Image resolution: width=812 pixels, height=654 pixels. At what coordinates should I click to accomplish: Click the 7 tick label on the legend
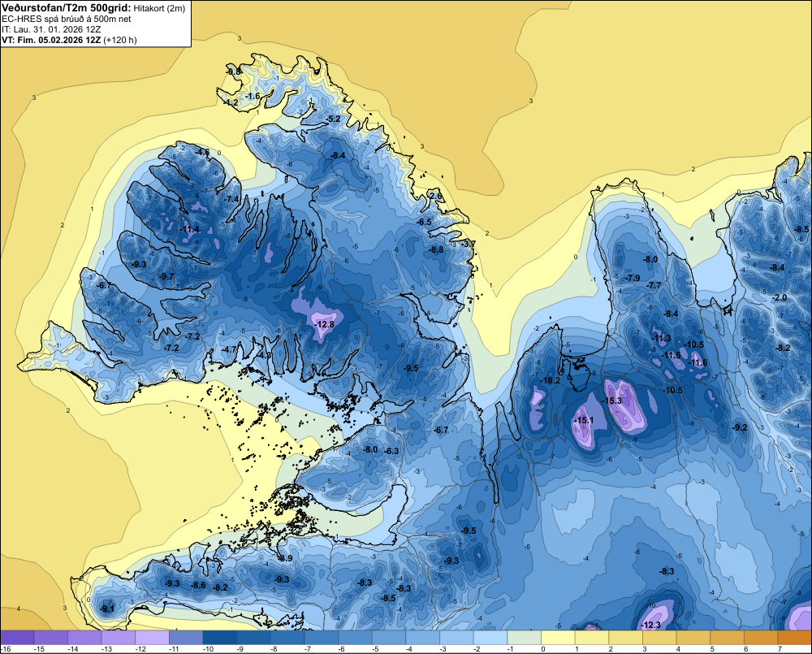780,649
